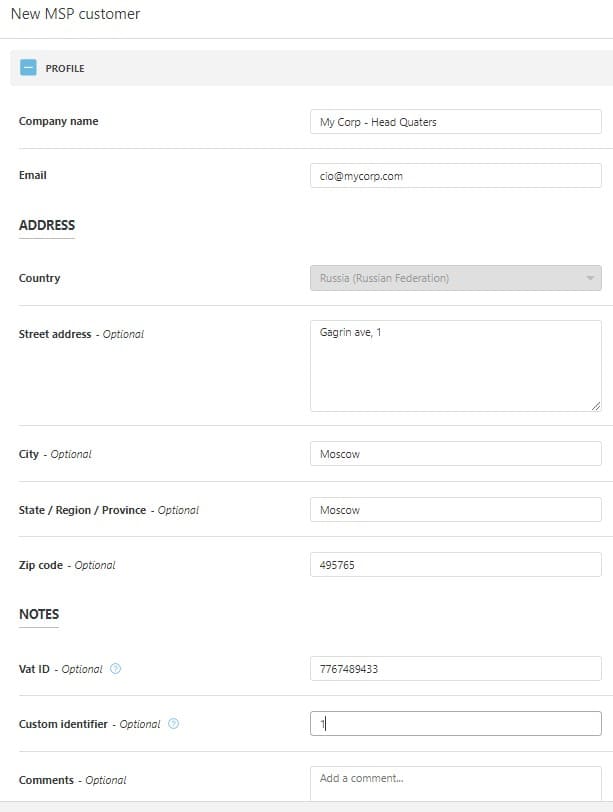Click the Custom identifier input field
The width and height of the screenshot is (613, 812).
coord(455,724)
